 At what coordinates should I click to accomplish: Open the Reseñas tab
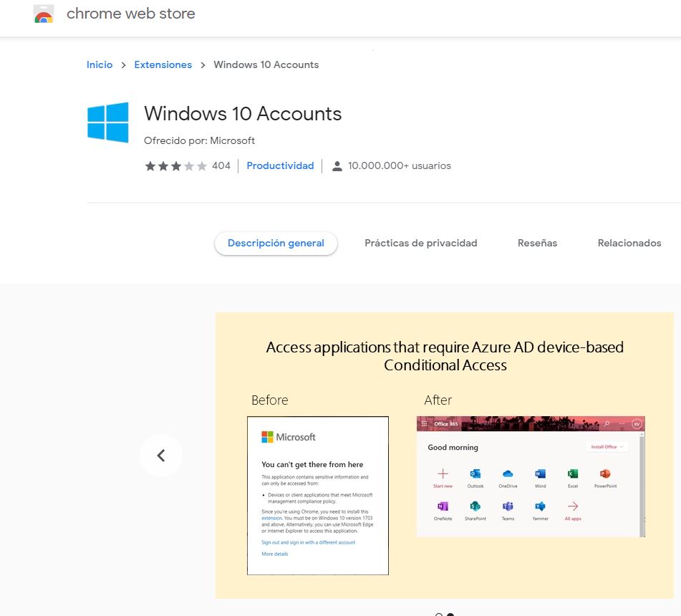tap(537, 244)
